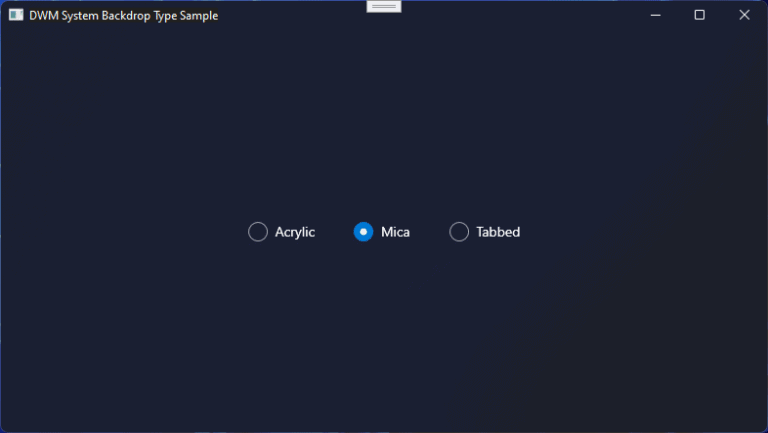The height and width of the screenshot is (433, 768).
Task: Select the Mica radio button circle
Action: point(363,232)
